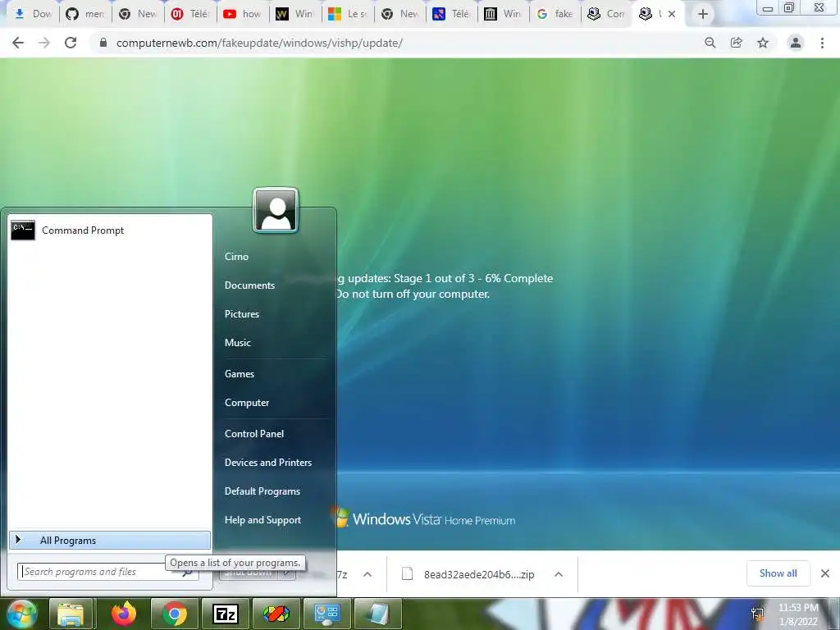Image resolution: width=840 pixels, height=630 pixels.
Task: Open control panel taskbar icon
Action: coord(326,614)
